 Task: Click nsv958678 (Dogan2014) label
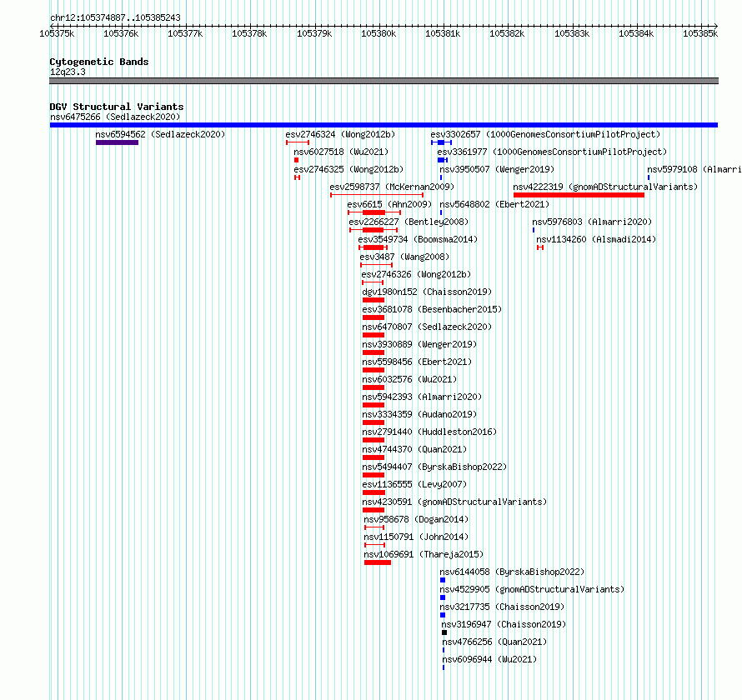(x=416, y=519)
